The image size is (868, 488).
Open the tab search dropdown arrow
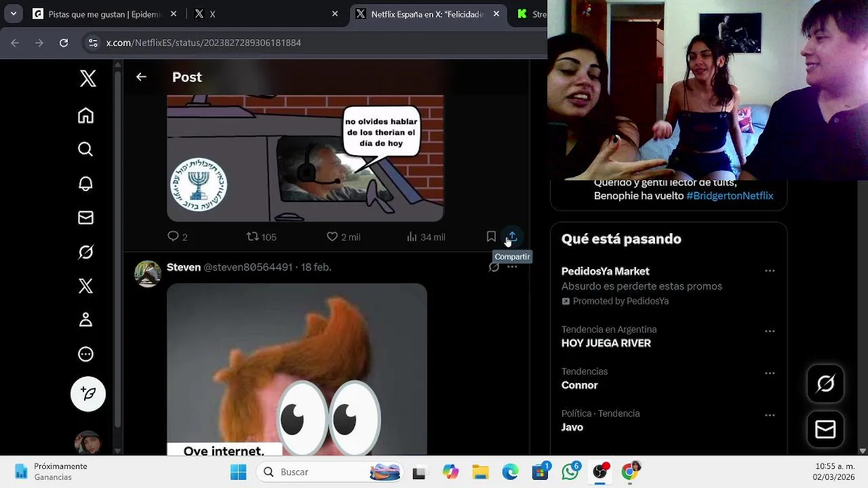13,14
